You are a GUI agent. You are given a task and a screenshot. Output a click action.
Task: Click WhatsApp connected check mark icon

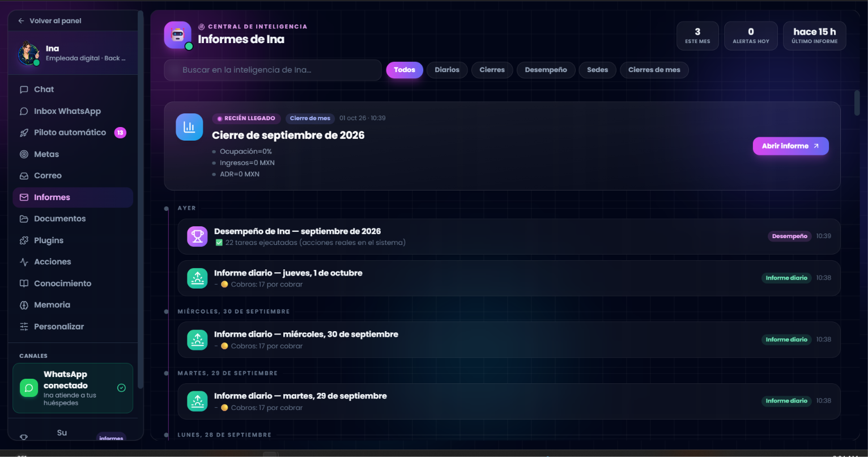point(121,388)
